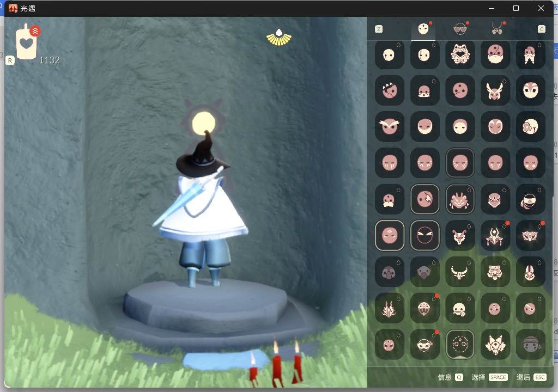Go to previous category with Z key badge

(x=379, y=29)
